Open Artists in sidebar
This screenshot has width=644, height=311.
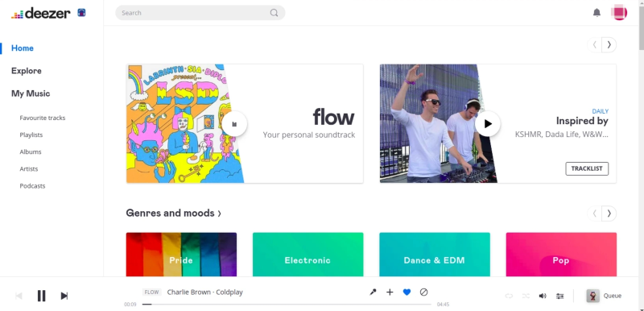pos(29,169)
